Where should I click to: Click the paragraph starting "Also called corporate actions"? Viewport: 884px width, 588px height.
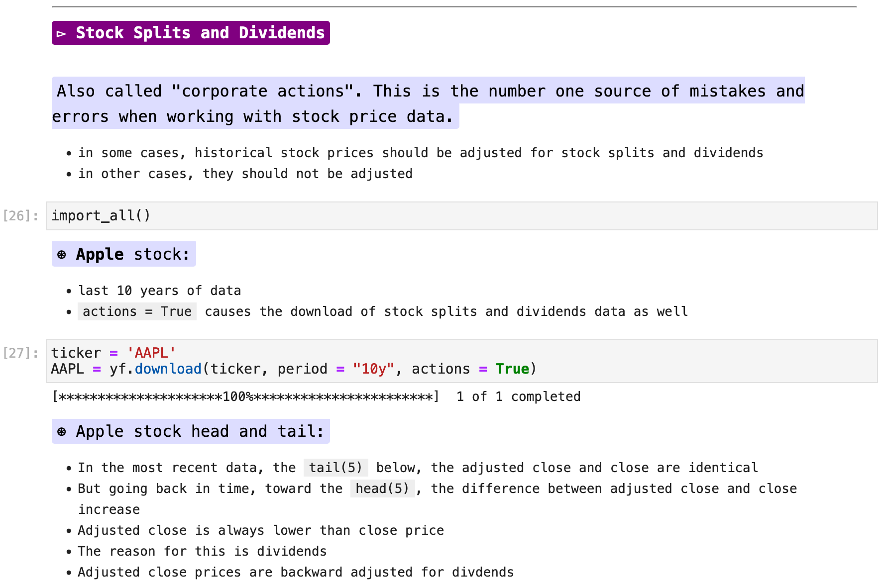428,103
